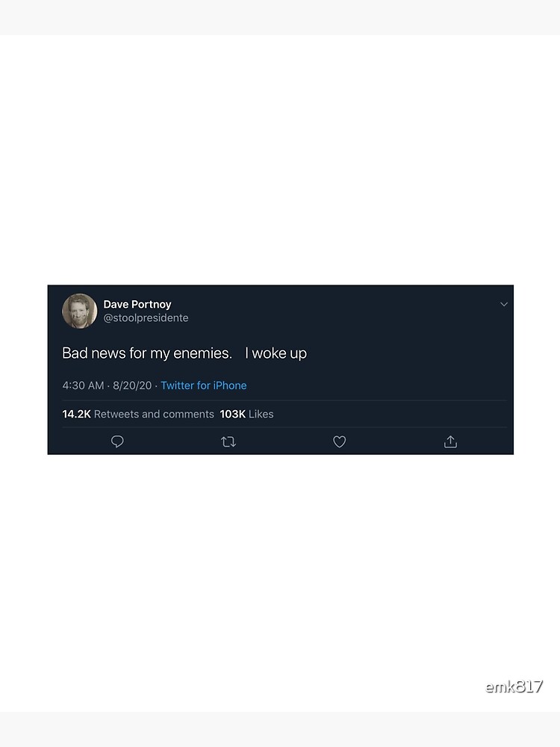Image resolution: width=560 pixels, height=747 pixels.
Task: Click the 8/20/20 date
Action: pos(132,385)
